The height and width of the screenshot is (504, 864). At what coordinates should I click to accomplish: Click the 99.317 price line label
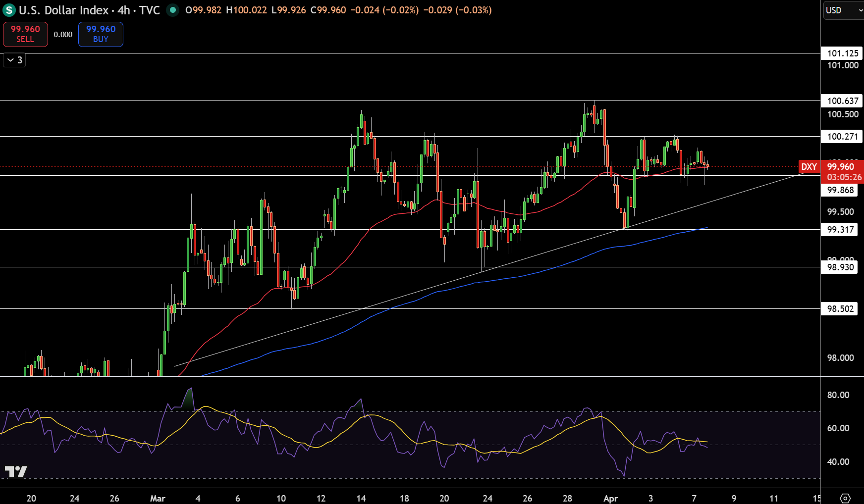840,229
